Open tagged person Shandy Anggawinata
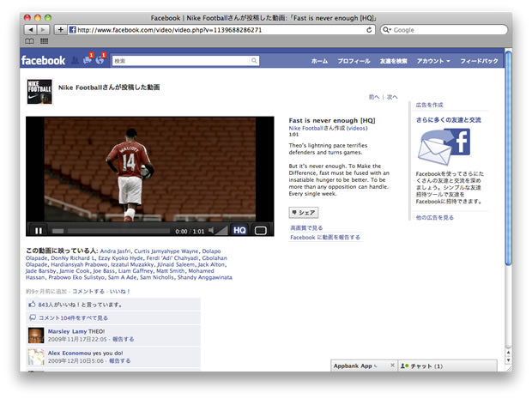This screenshot has width=532, height=399. 204,277
